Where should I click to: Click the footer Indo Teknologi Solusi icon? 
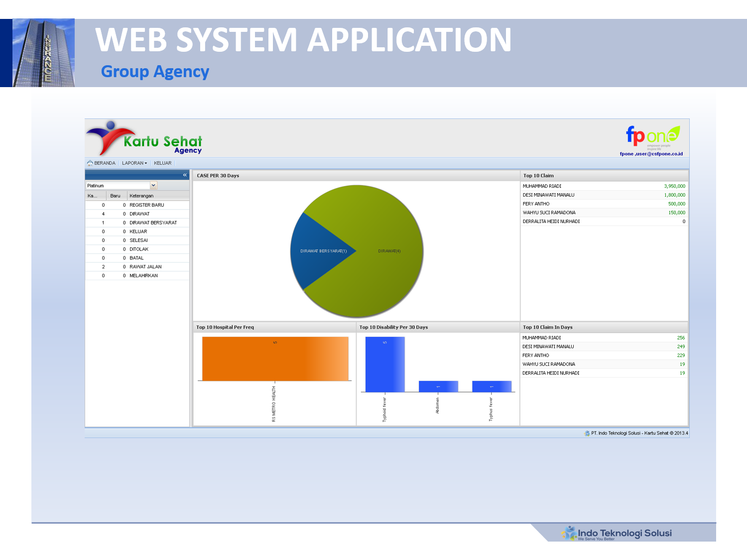pyautogui.click(x=587, y=433)
